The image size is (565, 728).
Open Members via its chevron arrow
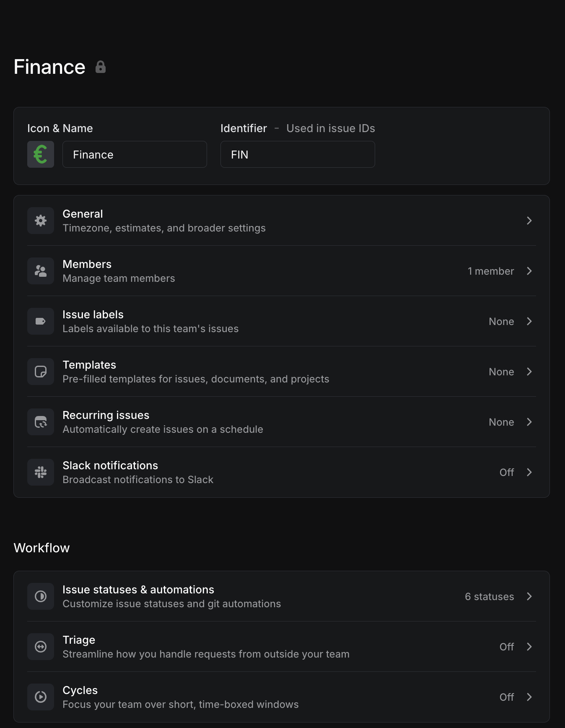(529, 271)
